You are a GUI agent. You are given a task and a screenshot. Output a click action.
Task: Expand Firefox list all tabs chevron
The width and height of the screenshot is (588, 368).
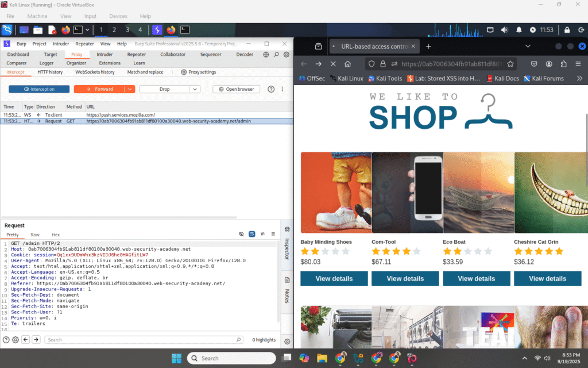pyautogui.click(x=528, y=46)
